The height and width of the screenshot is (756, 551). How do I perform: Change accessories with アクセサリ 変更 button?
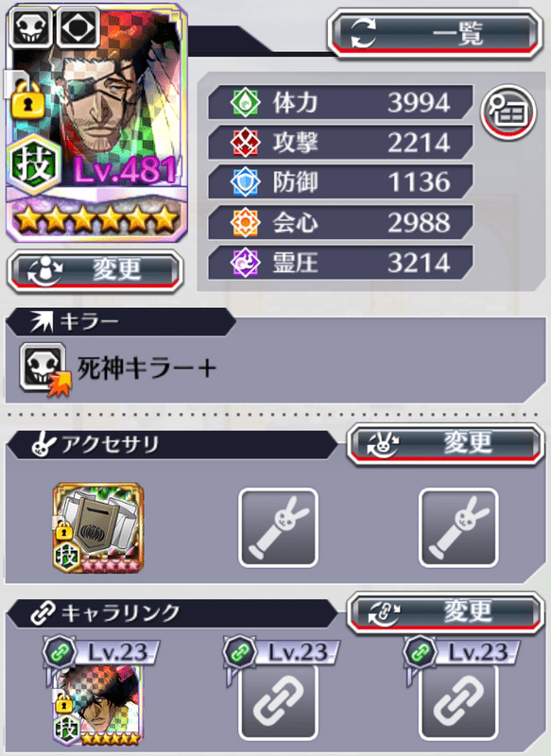click(445, 443)
